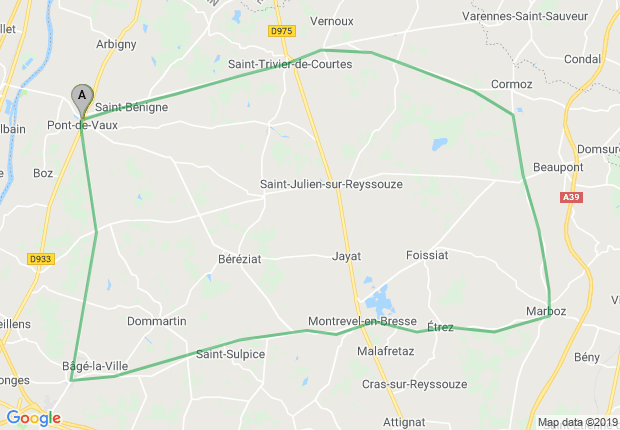Viewport: 620px width, 430px height.
Task: Click the Dommartin place label
Action: tap(157, 321)
